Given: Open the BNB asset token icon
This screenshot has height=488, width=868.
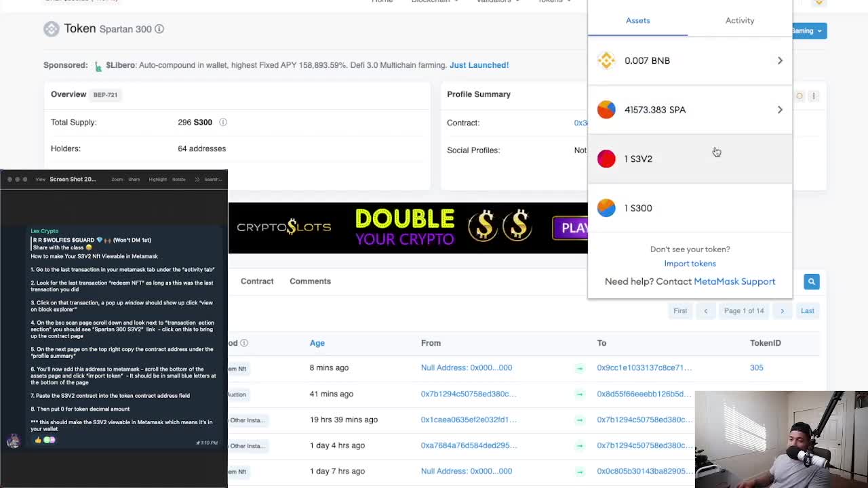Looking at the screenshot, I should pos(606,60).
